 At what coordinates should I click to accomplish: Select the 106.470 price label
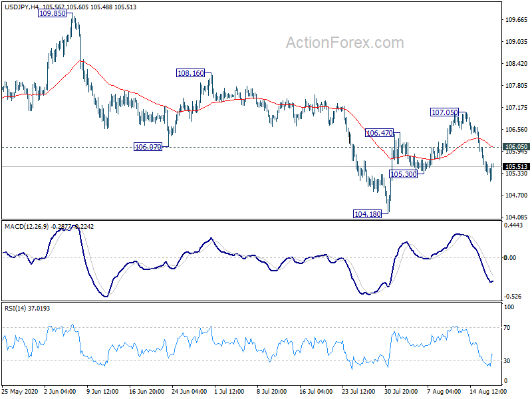click(379, 133)
